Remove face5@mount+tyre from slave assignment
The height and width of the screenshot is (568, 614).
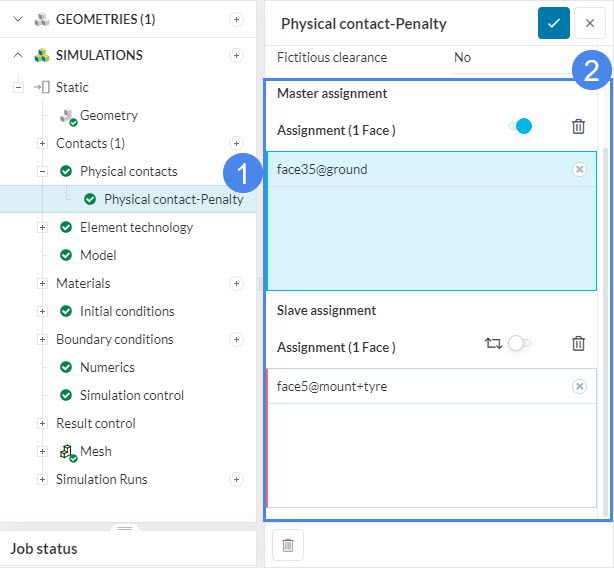point(579,386)
